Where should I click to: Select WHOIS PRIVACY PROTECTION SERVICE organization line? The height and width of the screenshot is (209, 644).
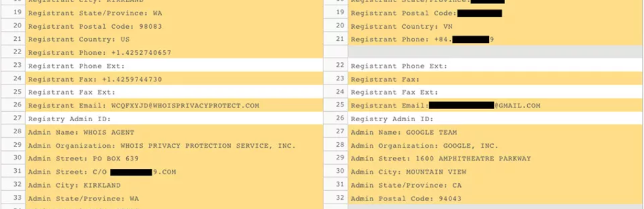(x=174, y=145)
